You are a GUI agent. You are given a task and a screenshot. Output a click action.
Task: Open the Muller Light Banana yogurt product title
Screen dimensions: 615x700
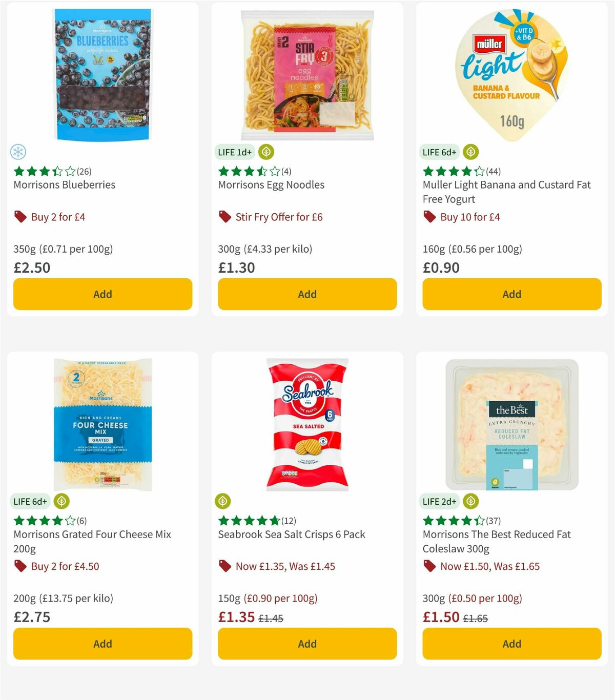click(x=506, y=192)
